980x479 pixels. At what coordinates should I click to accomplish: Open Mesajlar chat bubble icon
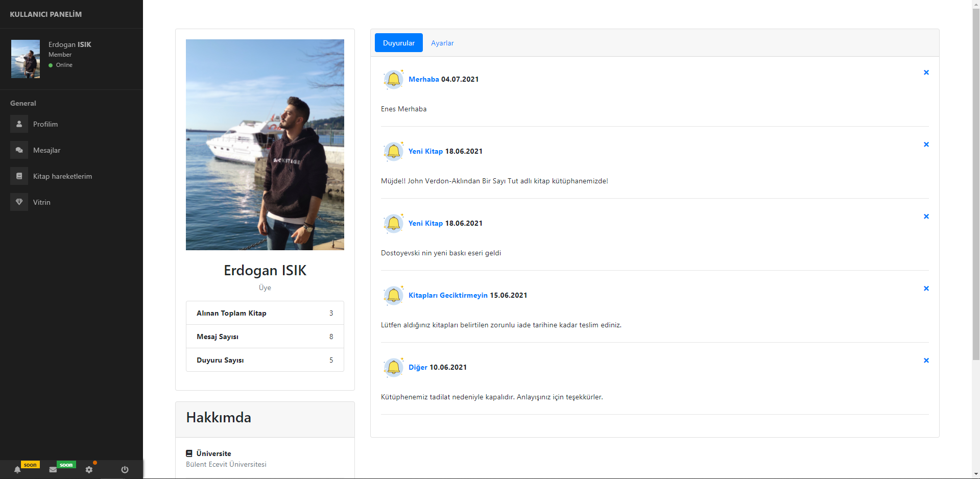(x=19, y=150)
